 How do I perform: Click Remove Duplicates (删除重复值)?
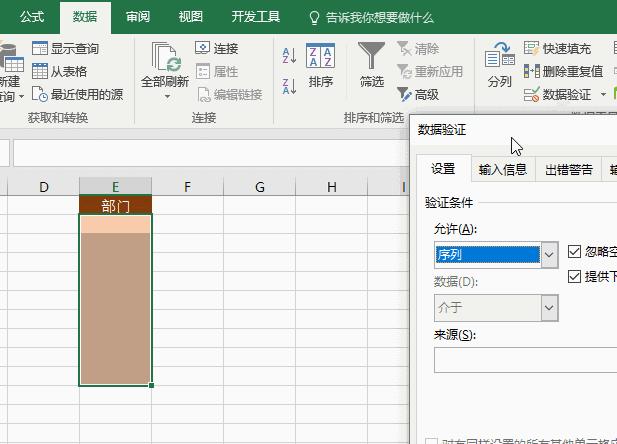pyautogui.click(x=563, y=71)
